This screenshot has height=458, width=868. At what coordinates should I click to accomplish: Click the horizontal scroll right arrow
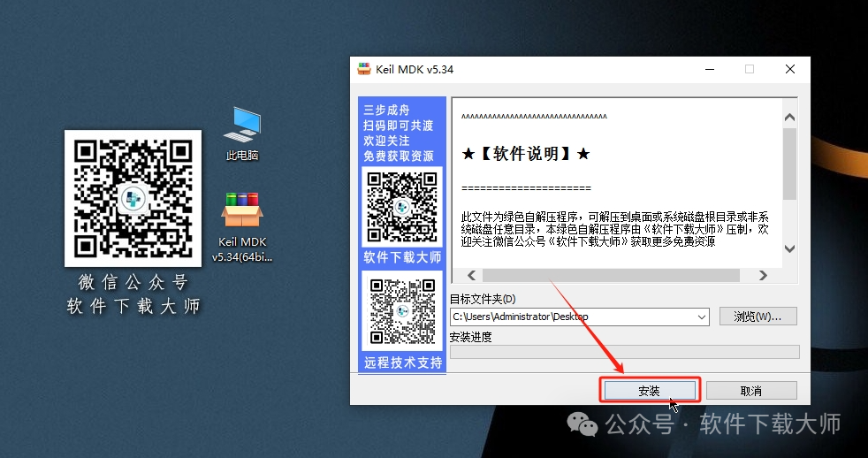tap(763, 275)
